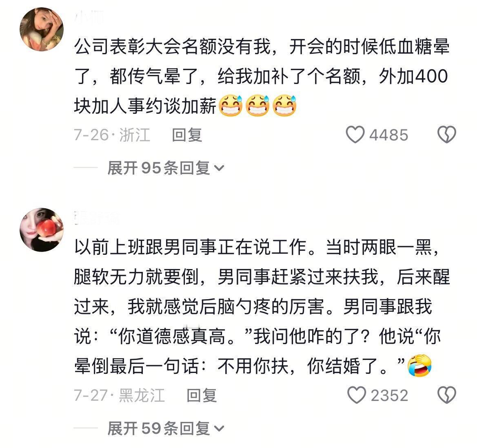
Task: Tap the 4485 like count
Action: 388,135
